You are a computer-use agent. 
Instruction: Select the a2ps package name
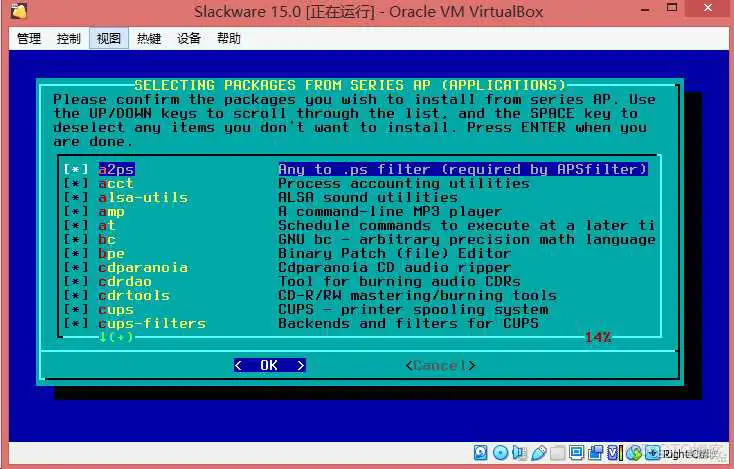116,169
